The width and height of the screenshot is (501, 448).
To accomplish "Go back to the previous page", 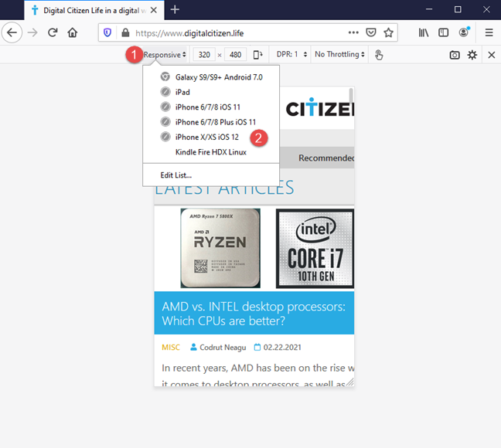I will (12, 32).
